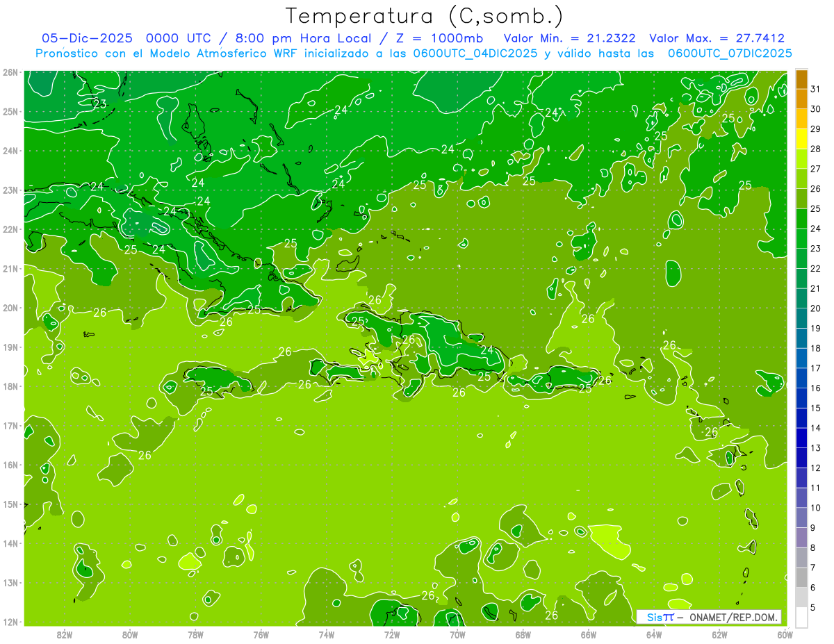The height and width of the screenshot is (644, 834).
Task: Click the 74W longitude axis label
Action: click(327, 635)
